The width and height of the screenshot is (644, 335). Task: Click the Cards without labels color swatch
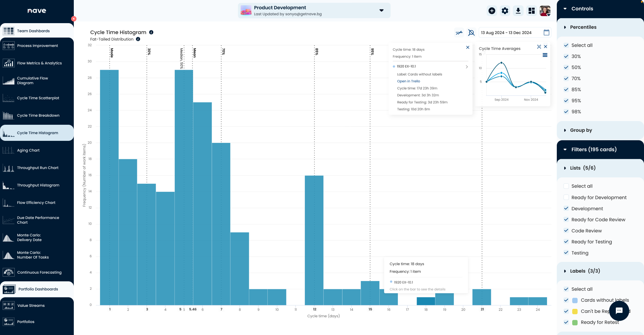[575, 300]
